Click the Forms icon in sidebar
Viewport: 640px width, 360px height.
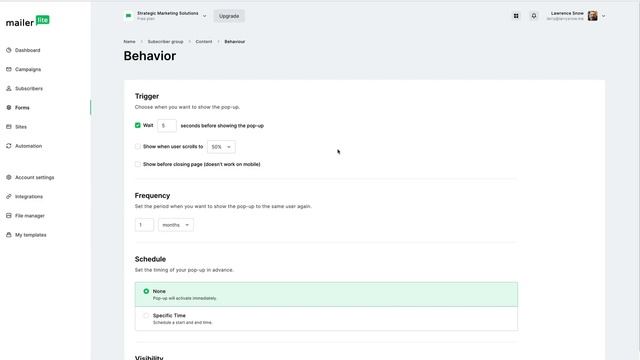(x=9, y=108)
